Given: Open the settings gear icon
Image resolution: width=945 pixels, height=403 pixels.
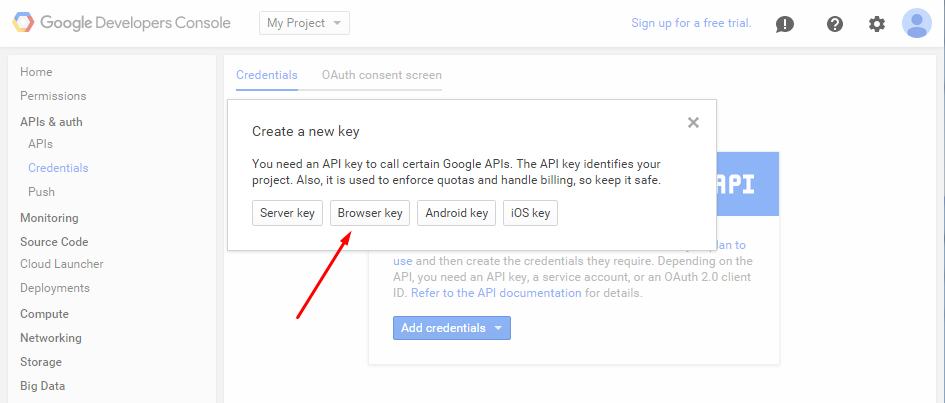Looking at the screenshot, I should click(x=877, y=24).
